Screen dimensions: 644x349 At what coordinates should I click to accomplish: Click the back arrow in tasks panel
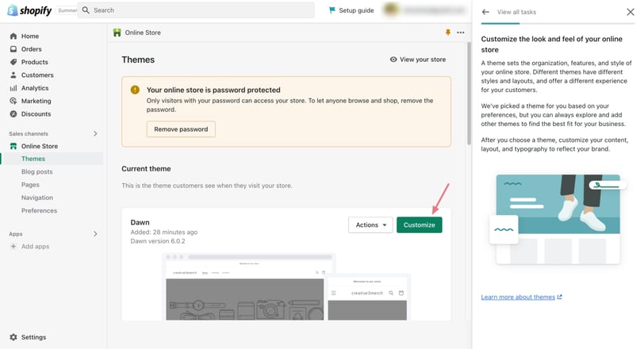(485, 12)
